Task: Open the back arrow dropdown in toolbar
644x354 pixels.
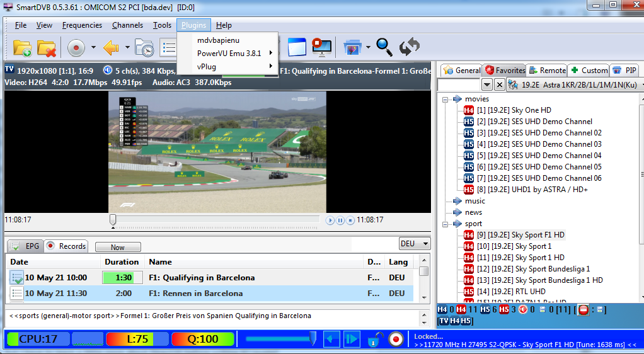Action: [x=127, y=48]
